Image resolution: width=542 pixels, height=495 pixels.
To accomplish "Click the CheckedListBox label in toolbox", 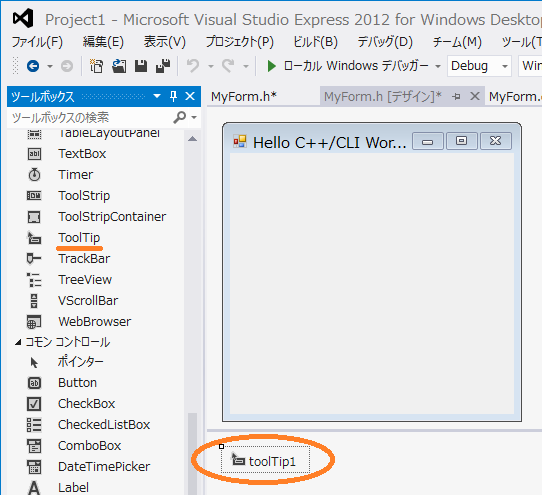I will 104,425.
